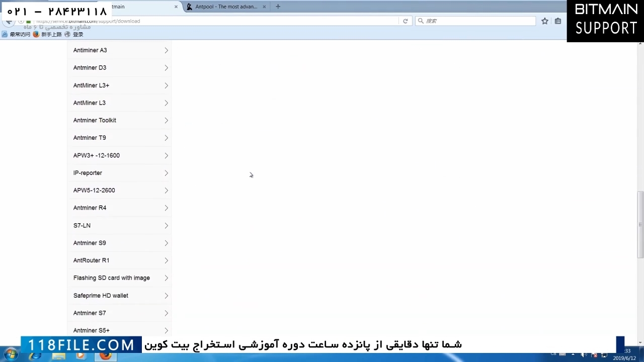Open Firefox from the taskbar

click(x=106, y=355)
